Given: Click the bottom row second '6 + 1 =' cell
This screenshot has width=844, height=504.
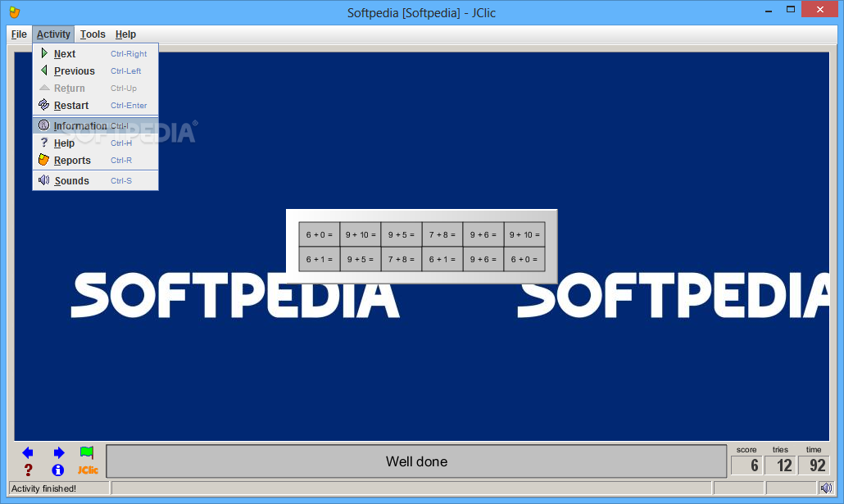Looking at the screenshot, I should (442, 259).
